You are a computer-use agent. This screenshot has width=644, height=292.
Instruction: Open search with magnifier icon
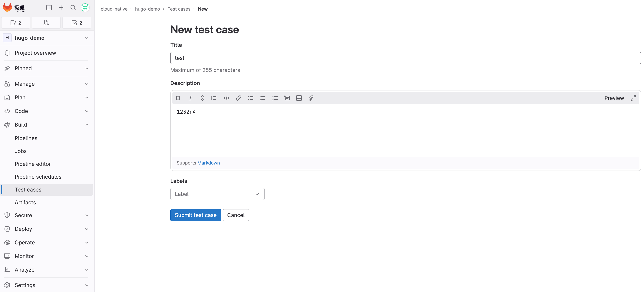pos(73,8)
